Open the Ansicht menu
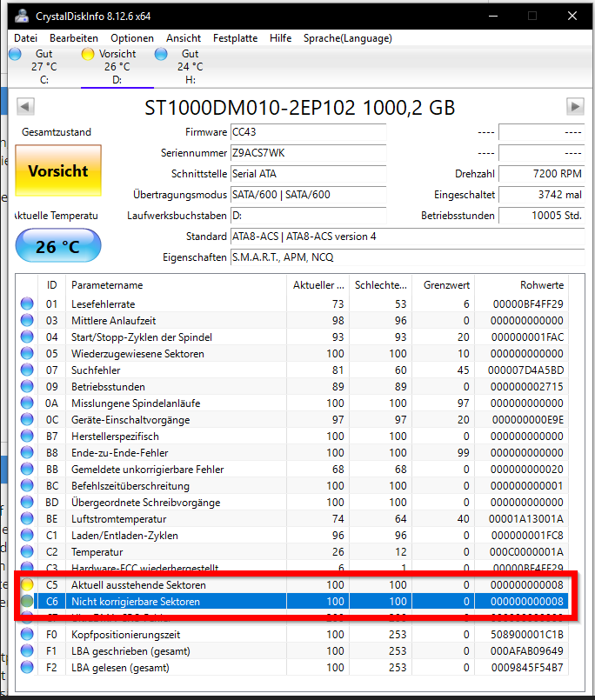The image size is (595, 700). pos(184,38)
